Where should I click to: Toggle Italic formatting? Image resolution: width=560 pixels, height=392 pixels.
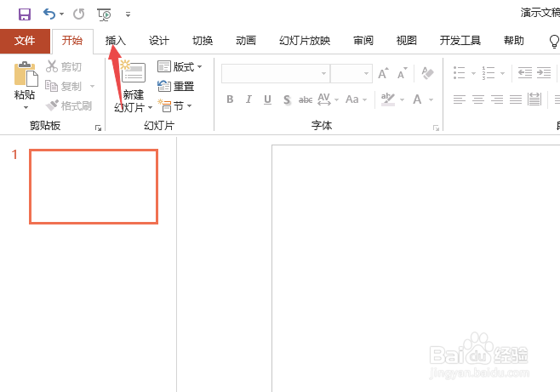(x=249, y=99)
